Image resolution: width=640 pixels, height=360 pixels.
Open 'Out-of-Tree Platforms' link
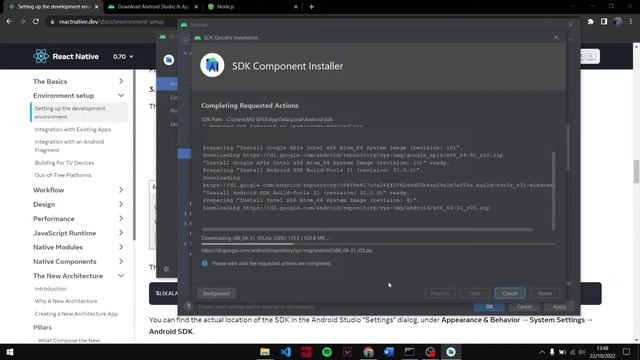(x=63, y=175)
